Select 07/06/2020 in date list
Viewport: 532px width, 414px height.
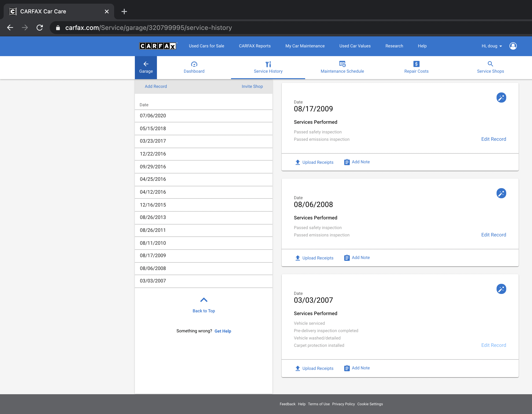pos(204,116)
